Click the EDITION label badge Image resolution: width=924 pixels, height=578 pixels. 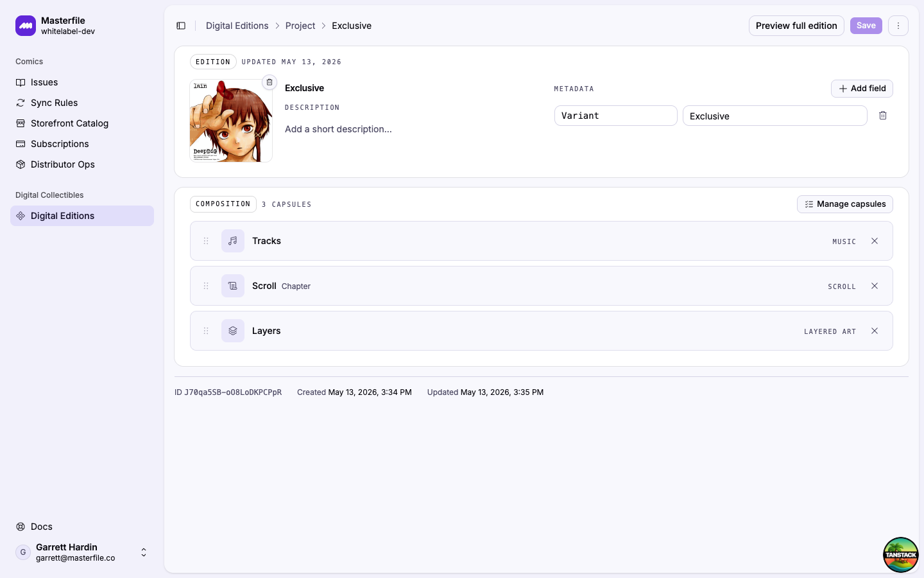[x=213, y=62]
